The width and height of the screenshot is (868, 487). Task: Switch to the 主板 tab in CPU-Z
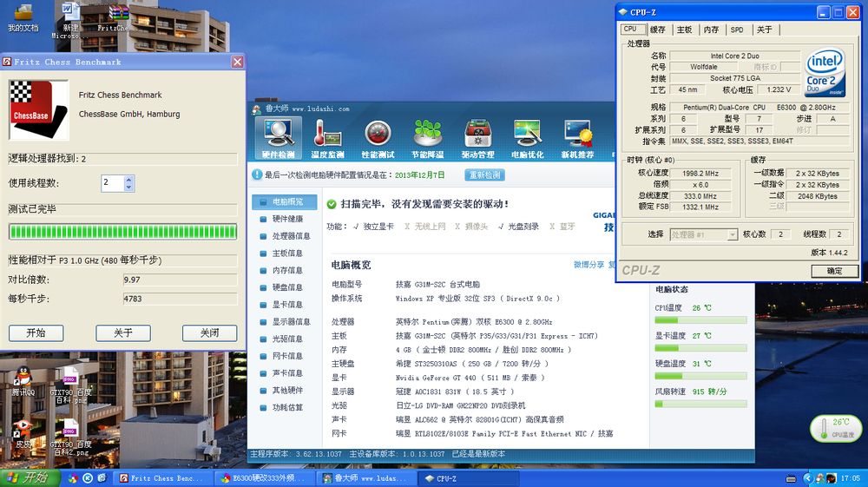tap(684, 30)
